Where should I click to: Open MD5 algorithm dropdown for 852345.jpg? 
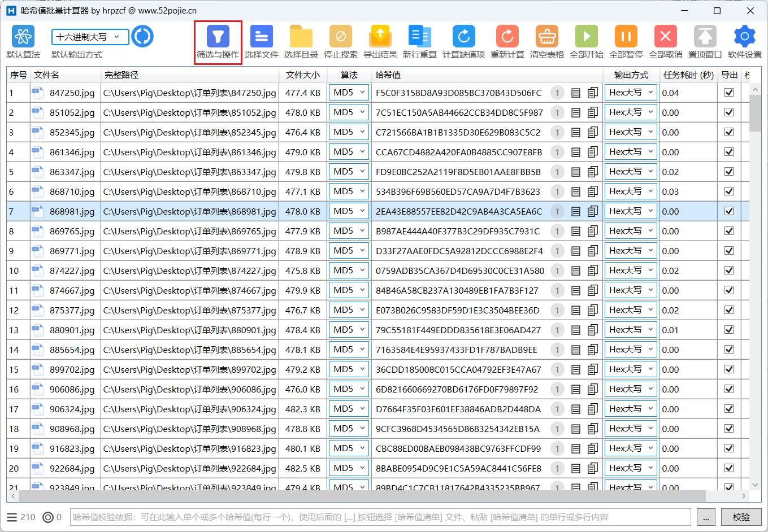pyautogui.click(x=349, y=132)
